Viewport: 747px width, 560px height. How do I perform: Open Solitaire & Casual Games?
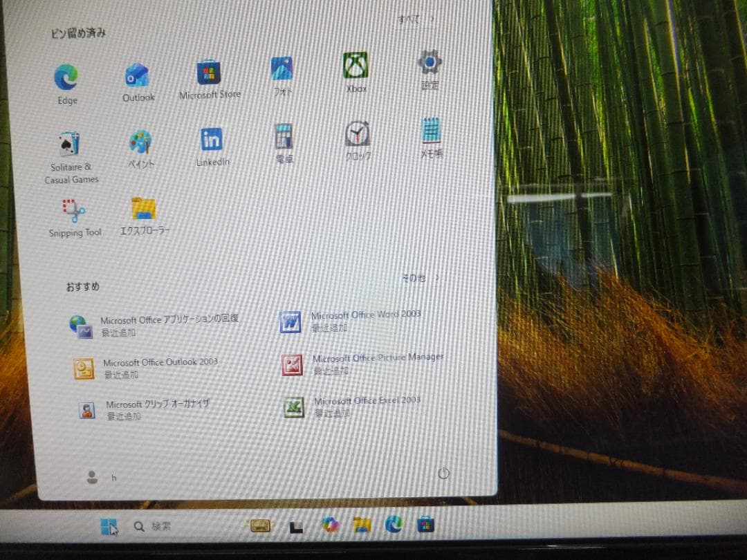pos(71,158)
